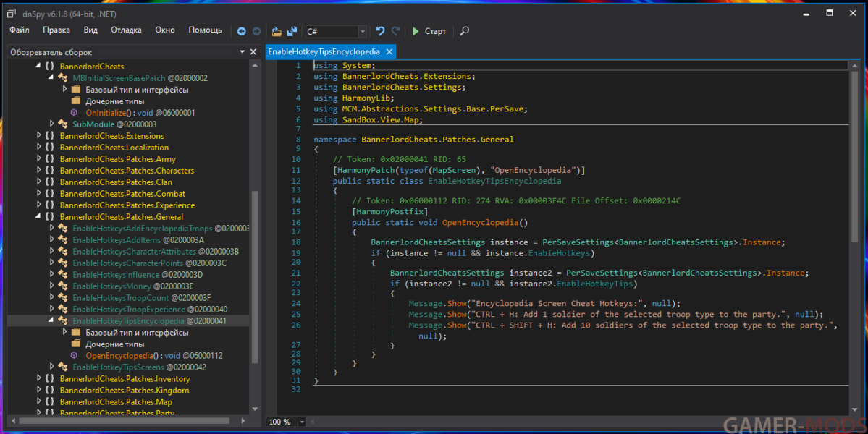The height and width of the screenshot is (434, 868).
Task: Expand the BannerlordCheats.Patches.Combat namespace
Action: pos(39,194)
